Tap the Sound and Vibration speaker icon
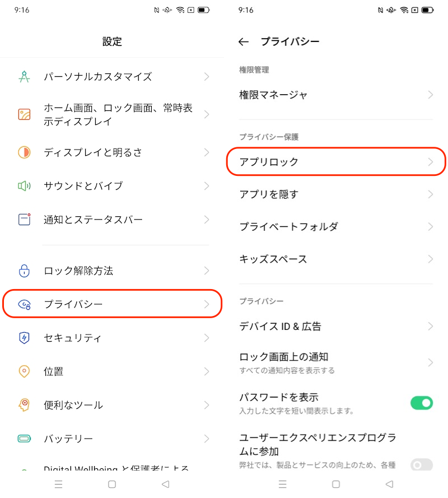448x498 pixels. [24, 186]
